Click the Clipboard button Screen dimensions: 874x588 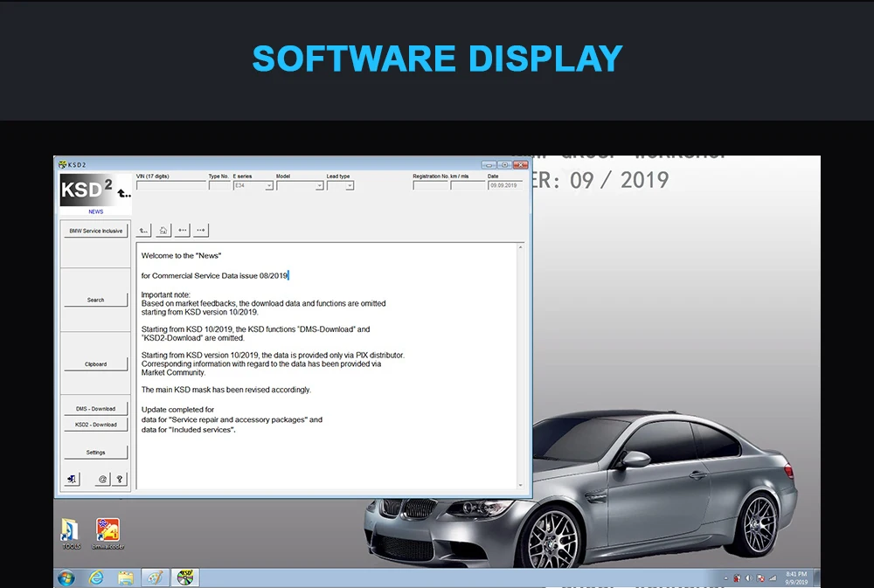click(x=96, y=364)
